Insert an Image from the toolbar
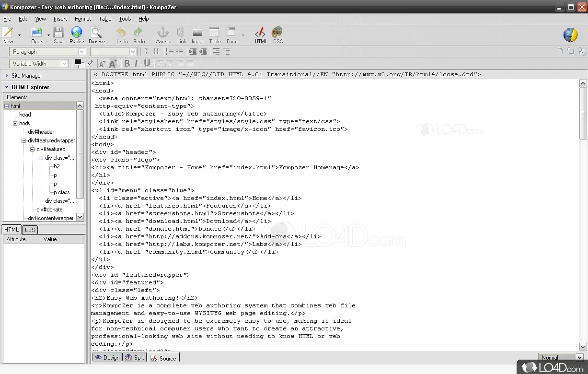 (x=198, y=35)
